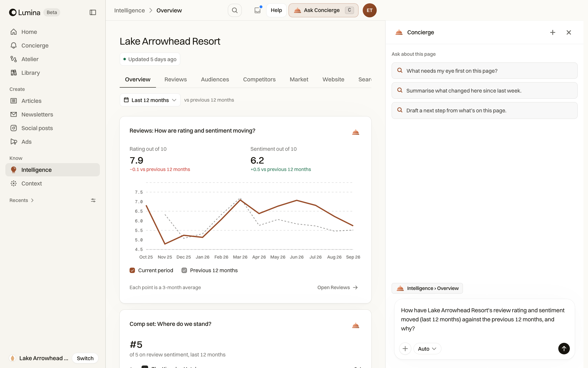
Task: Click the 7.9 rating value
Action: click(x=136, y=160)
